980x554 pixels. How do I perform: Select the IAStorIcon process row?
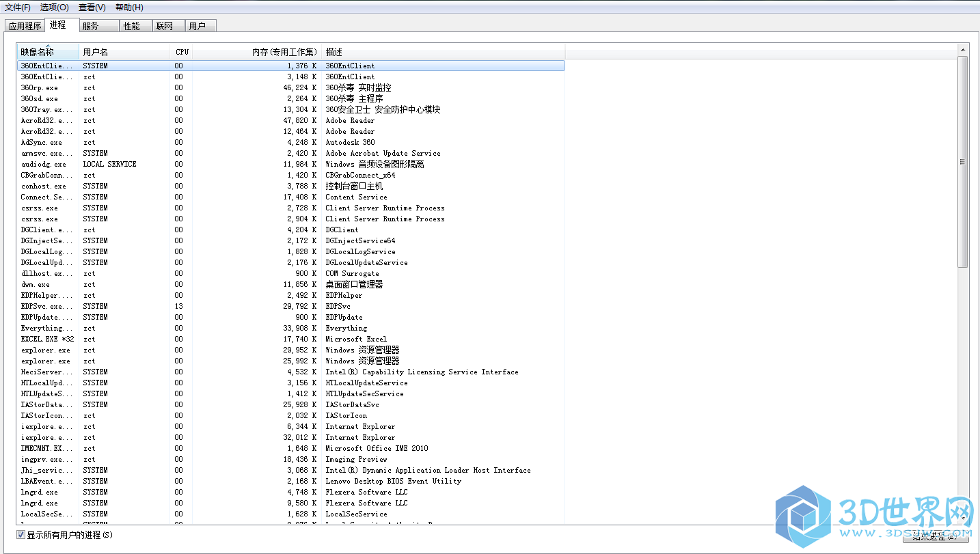(x=291, y=415)
